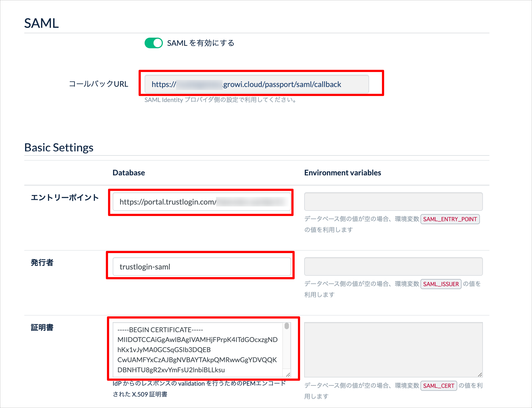Select the Environment variables column header

[343, 172]
